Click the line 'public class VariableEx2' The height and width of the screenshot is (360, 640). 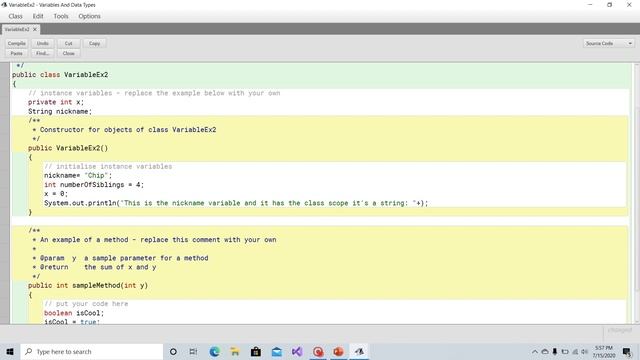[x=60, y=75]
